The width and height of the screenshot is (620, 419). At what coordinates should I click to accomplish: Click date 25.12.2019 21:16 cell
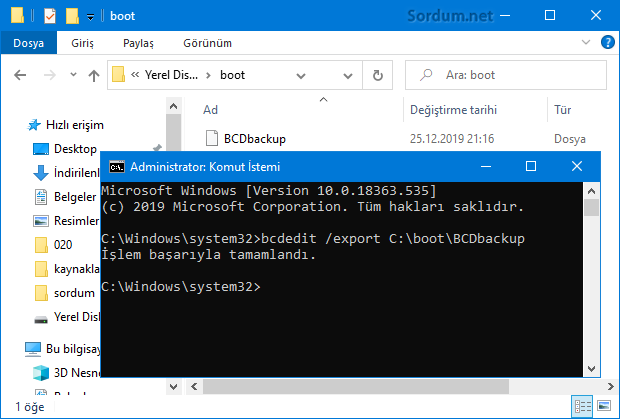[x=452, y=139]
